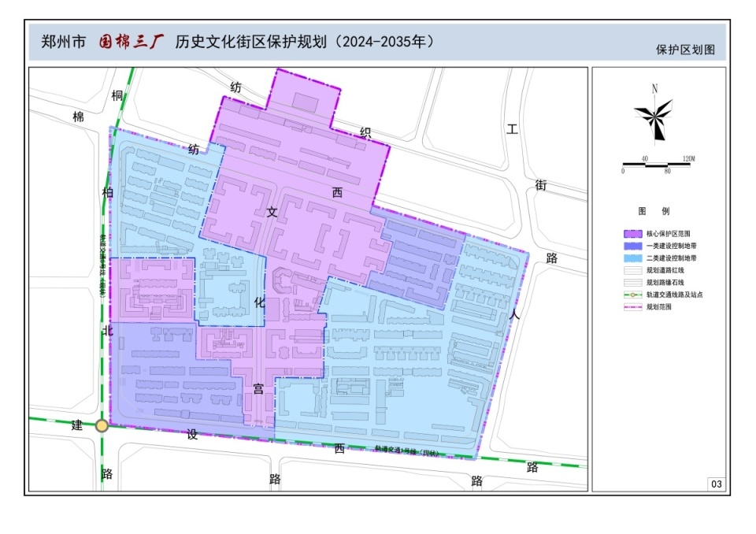Click the 规划道路红线 legend symbol
Viewport: 756px width, 534px height.
[x=632, y=270]
